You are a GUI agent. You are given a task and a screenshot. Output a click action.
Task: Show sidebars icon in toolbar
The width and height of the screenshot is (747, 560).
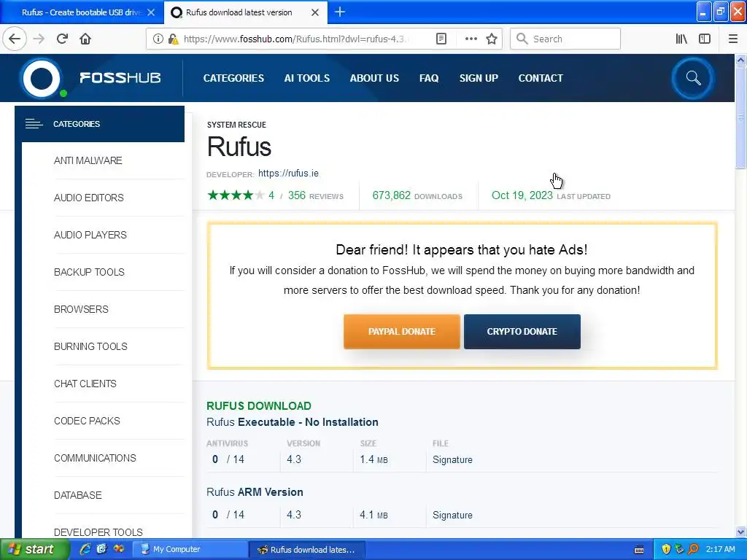(x=705, y=39)
